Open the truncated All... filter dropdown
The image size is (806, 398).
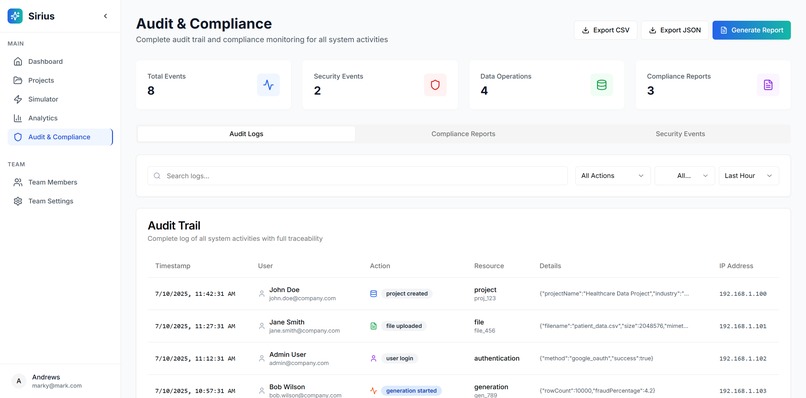685,176
